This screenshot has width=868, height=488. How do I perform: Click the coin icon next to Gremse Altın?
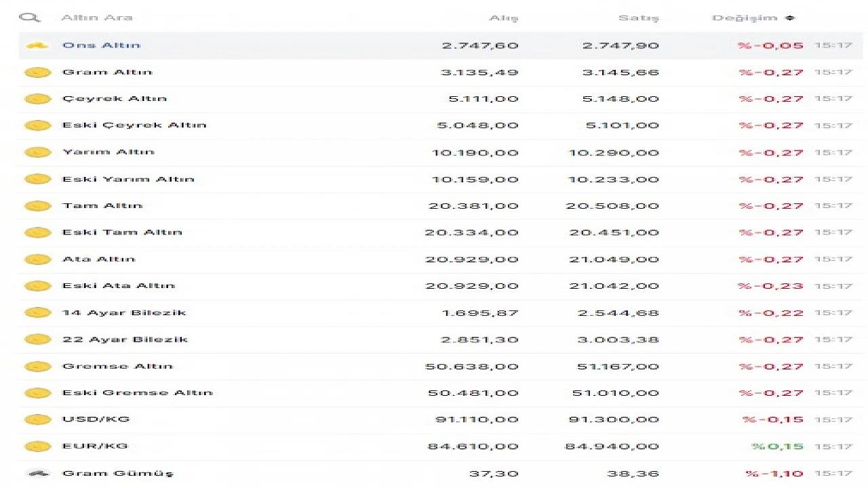pos(38,367)
